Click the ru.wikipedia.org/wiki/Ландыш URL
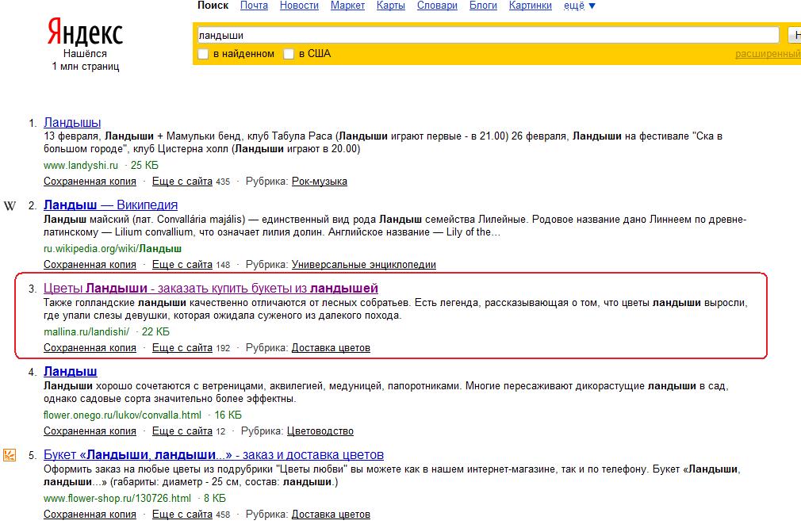Image resolution: width=801 pixels, height=532 pixels. point(113,249)
